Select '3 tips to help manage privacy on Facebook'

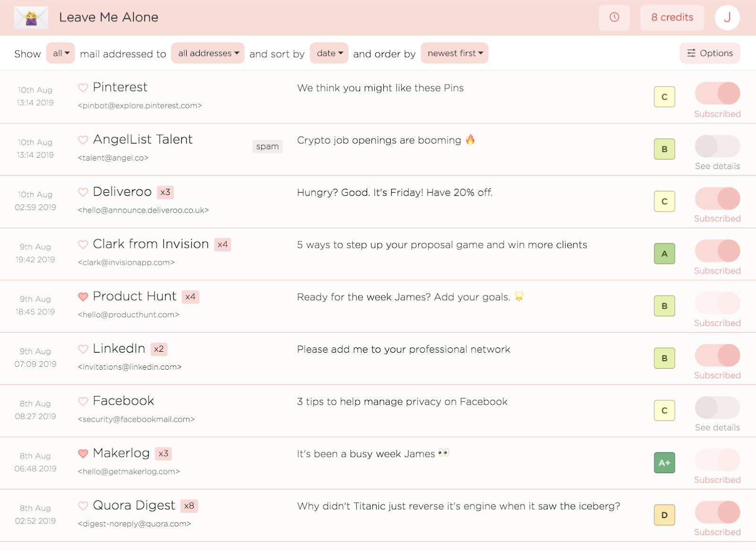[x=402, y=402]
